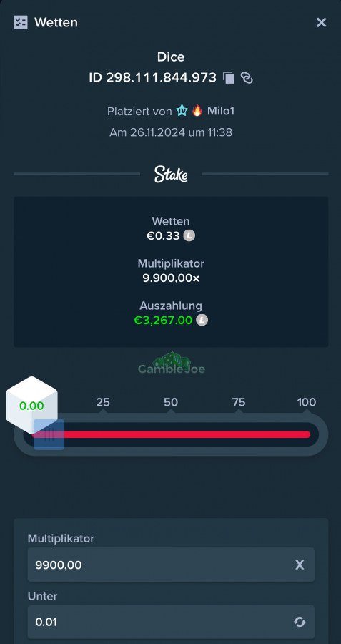
Task: Click the Stake logo
Action: point(171,174)
